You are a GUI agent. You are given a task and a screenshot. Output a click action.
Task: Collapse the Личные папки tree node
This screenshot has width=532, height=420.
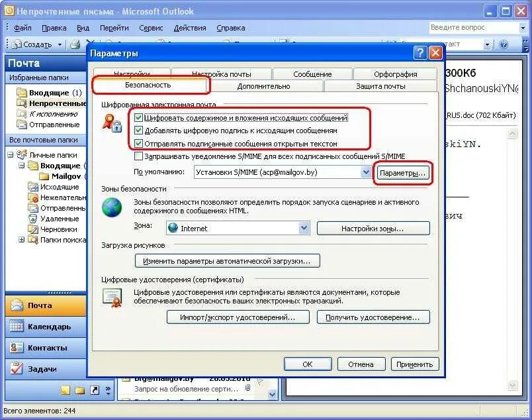click(11, 154)
